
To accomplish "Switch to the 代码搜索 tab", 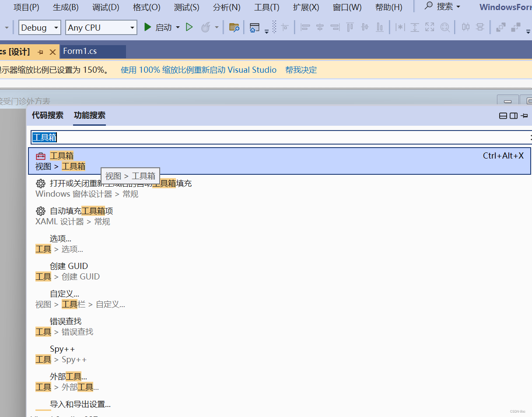I will [48, 115].
